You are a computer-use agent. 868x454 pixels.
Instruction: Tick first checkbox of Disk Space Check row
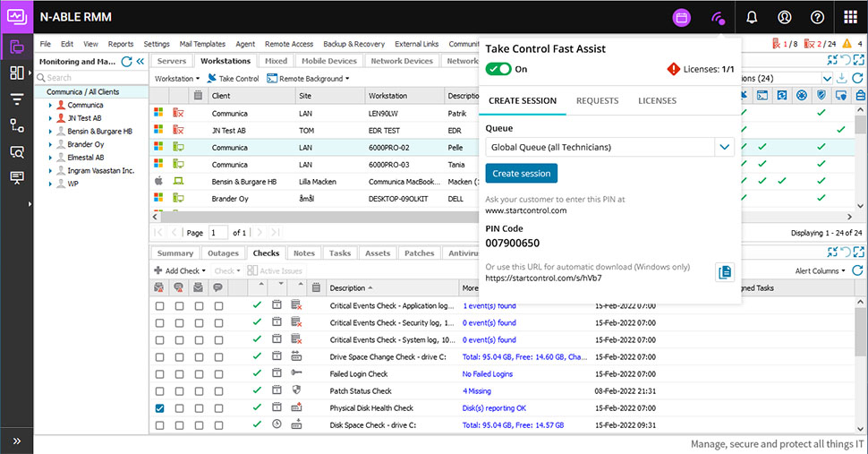coord(159,425)
